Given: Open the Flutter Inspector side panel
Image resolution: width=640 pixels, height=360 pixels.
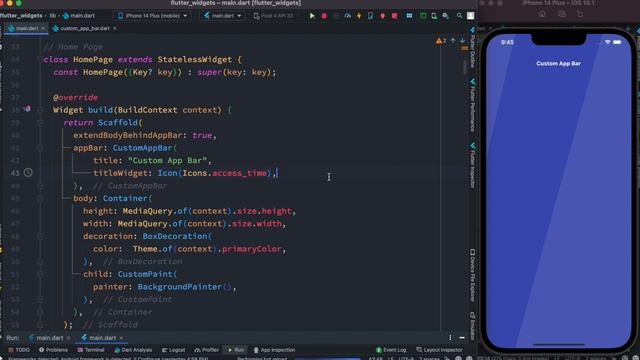Looking at the screenshot, I should click(473, 166).
